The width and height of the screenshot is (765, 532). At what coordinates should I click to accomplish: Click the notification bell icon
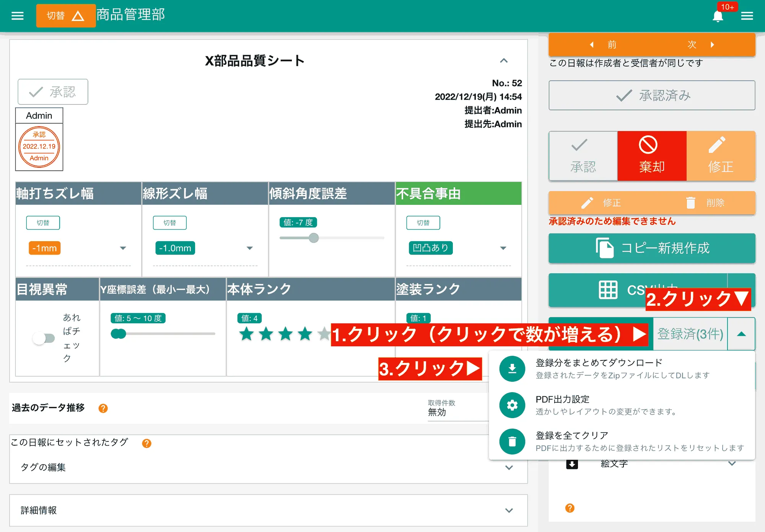click(718, 16)
